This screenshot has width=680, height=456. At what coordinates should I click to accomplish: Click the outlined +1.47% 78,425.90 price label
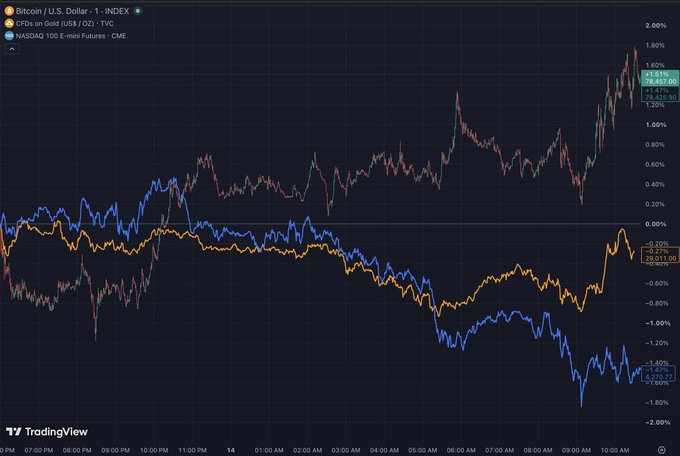(x=660, y=94)
